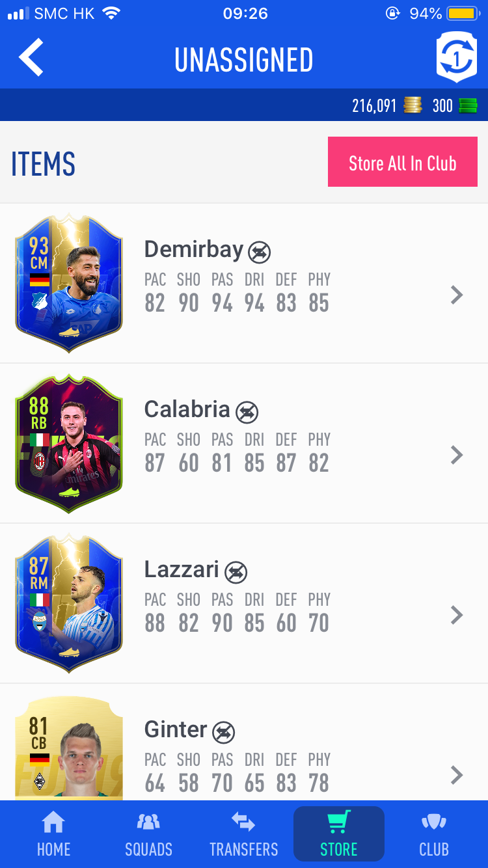Open the shield badge icon with number 1
Image resolution: width=488 pixels, height=868 pixels.
(x=457, y=59)
